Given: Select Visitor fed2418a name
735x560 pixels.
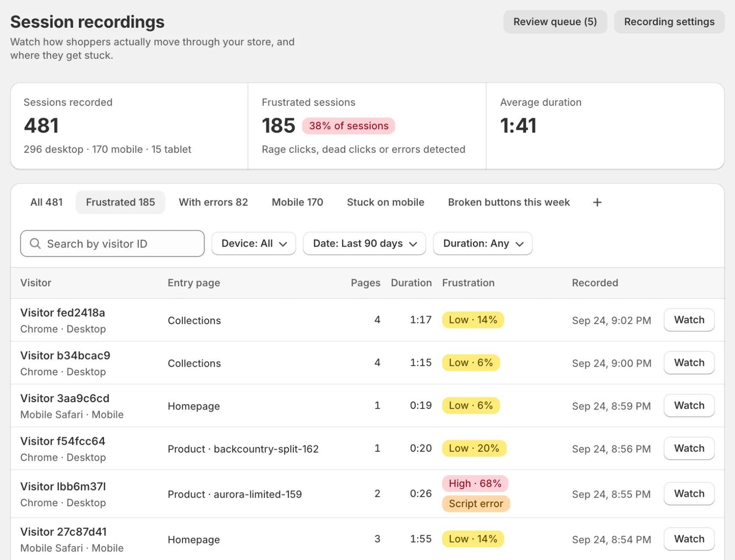Looking at the screenshot, I should [x=63, y=313].
